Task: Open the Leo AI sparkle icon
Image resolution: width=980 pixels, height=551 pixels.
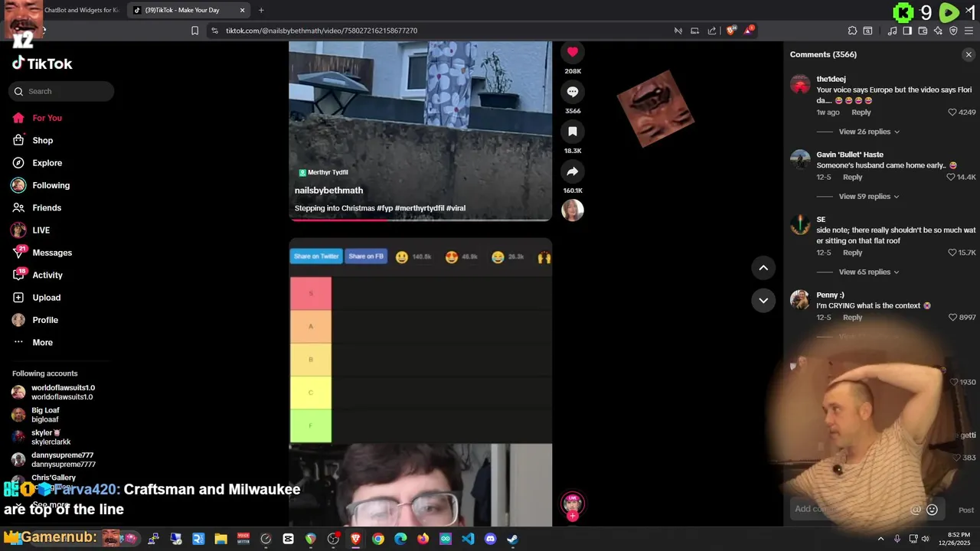Action: (x=938, y=31)
